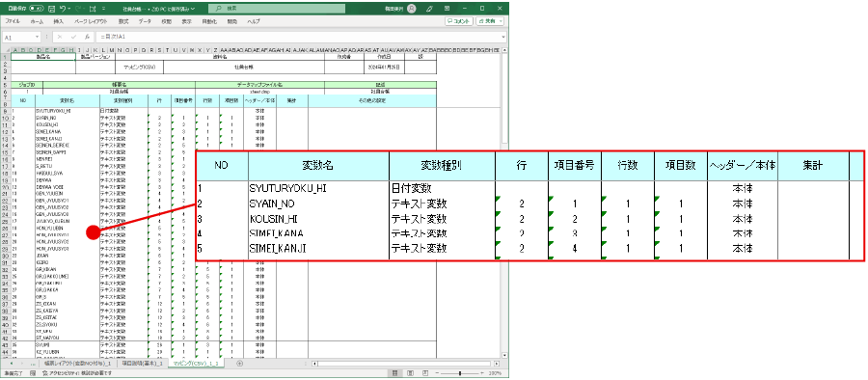Select 日付変数 cell in the zoomed callout

(x=442, y=188)
